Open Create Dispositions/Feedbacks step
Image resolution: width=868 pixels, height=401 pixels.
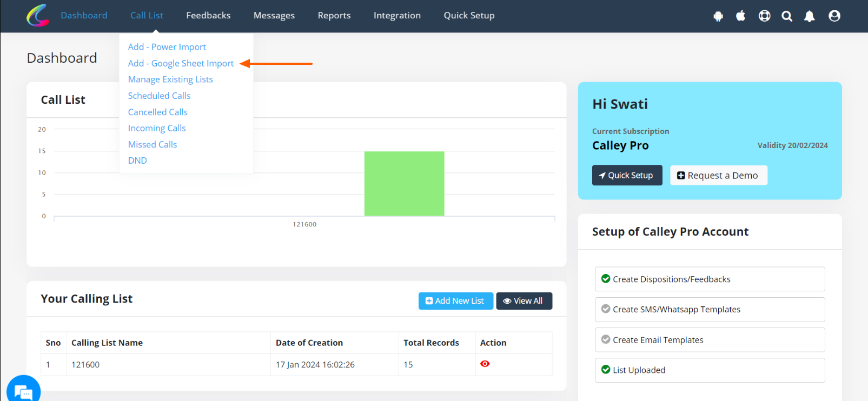(710, 279)
